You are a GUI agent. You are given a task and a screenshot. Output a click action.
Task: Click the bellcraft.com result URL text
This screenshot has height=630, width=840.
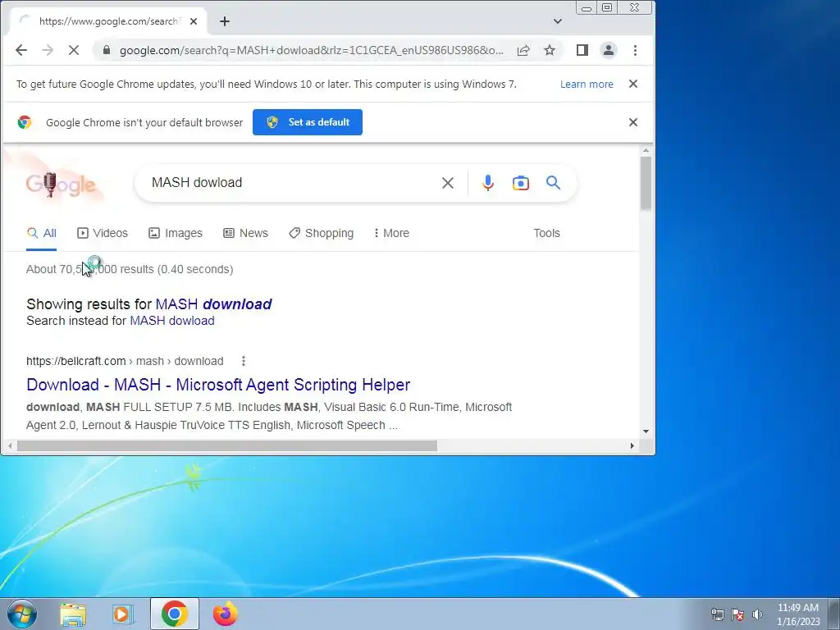pos(125,361)
